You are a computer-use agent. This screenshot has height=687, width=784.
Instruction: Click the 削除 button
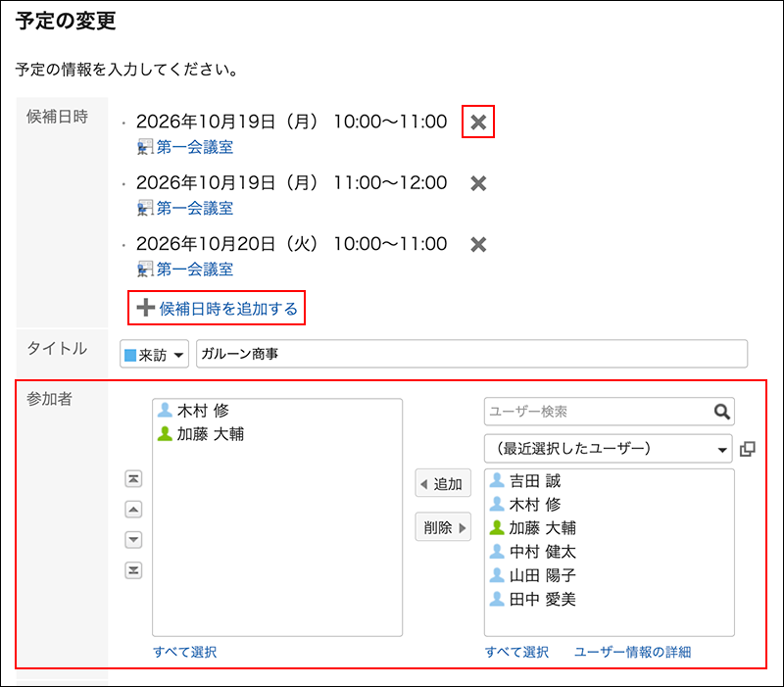pyautogui.click(x=443, y=527)
